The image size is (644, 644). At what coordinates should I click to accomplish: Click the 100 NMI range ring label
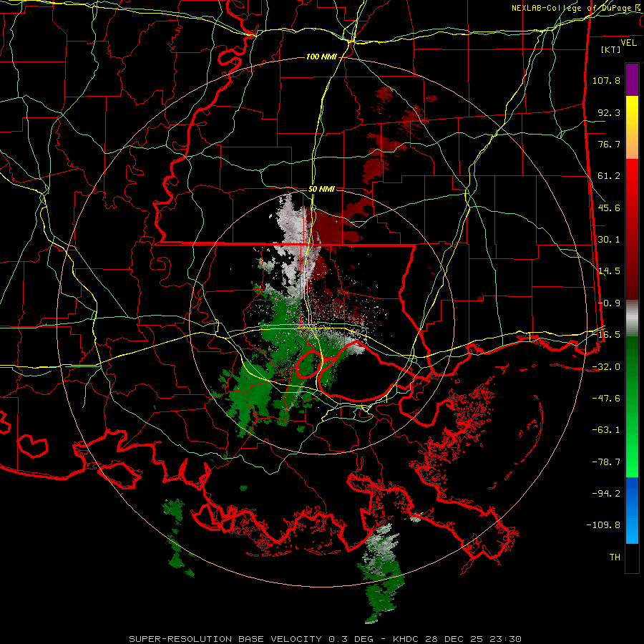(x=321, y=57)
